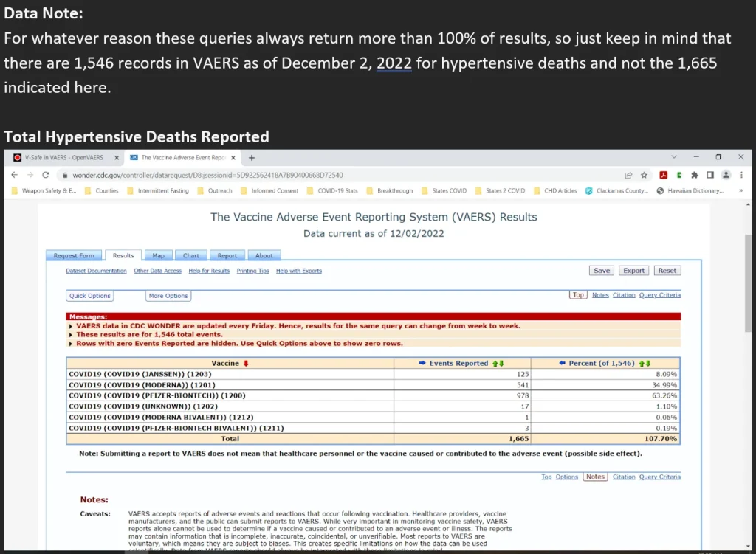Click the Export button

pos(633,271)
